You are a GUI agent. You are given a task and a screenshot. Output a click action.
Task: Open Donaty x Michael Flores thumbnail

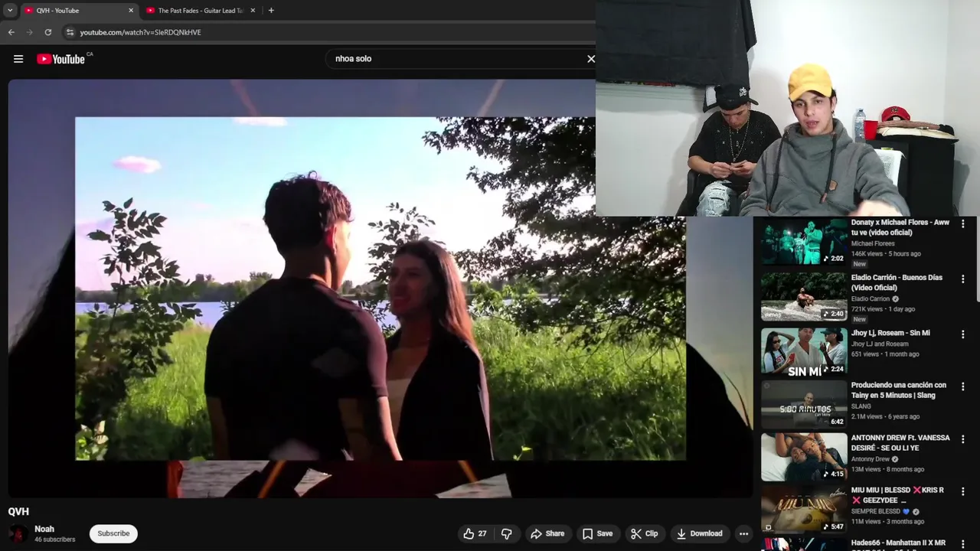(804, 242)
